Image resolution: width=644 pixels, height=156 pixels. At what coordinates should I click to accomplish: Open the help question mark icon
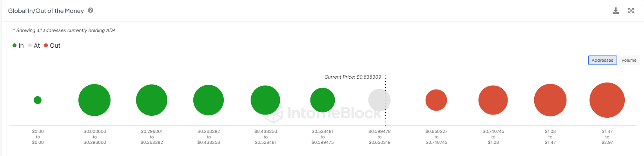tap(91, 10)
